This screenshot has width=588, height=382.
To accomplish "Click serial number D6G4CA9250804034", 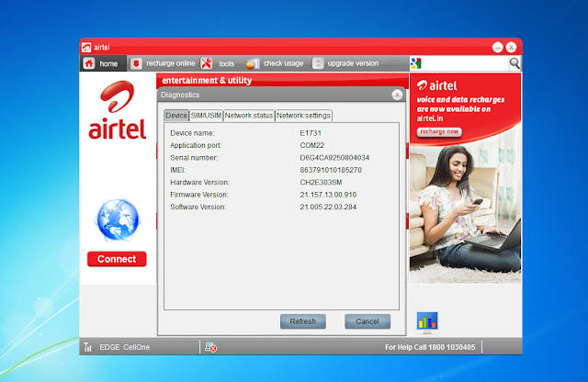I will pos(334,157).
